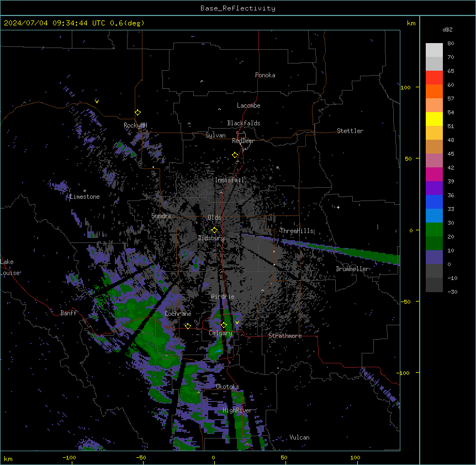The height and width of the screenshot is (465, 476).
Task: Click the yellow V marker northwest of RockyMH
Action: [97, 101]
